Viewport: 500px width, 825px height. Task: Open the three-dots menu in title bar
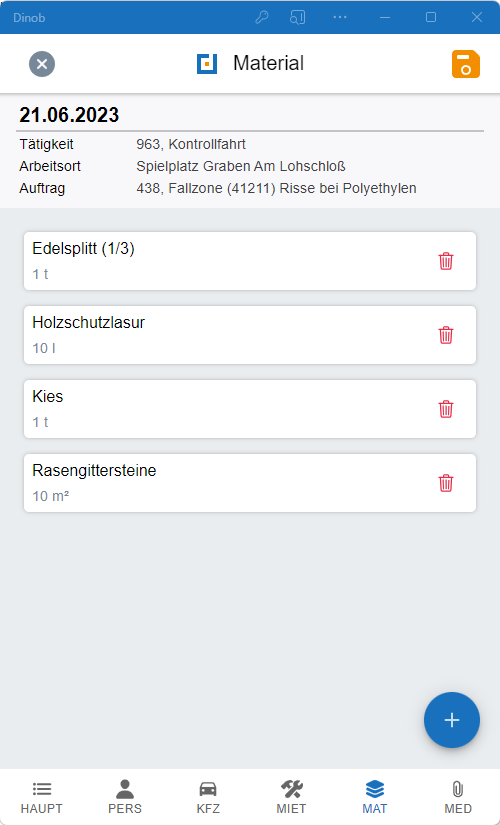340,17
